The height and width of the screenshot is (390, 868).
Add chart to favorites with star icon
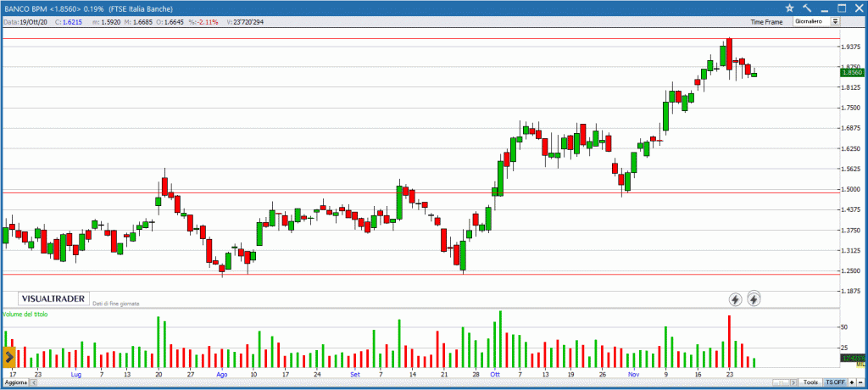coord(790,8)
